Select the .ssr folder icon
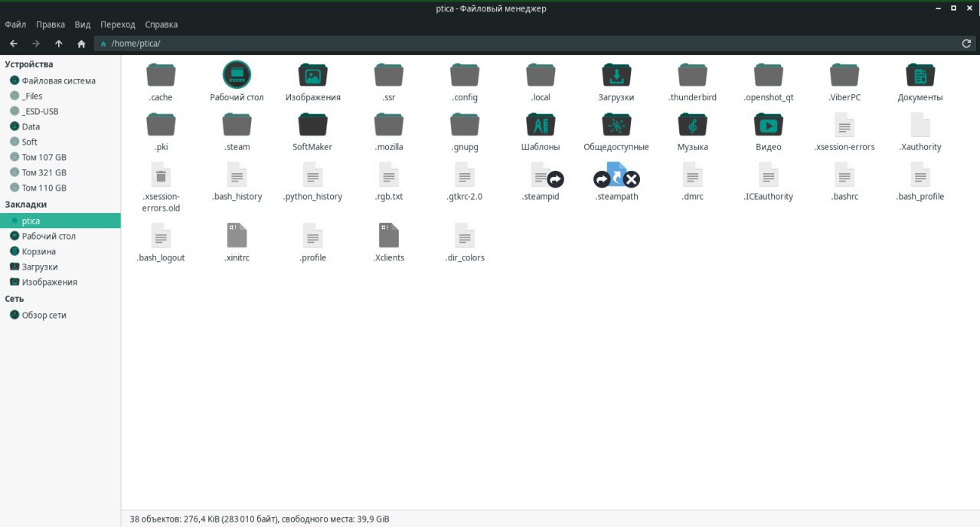The image size is (980, 527). coord(389,75)
